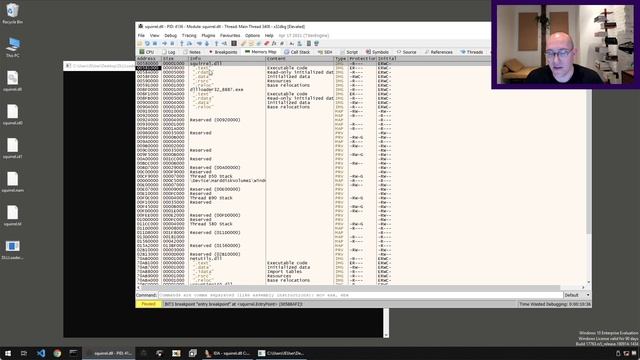Open Chrome from the taskbar

tap(57, 353)
